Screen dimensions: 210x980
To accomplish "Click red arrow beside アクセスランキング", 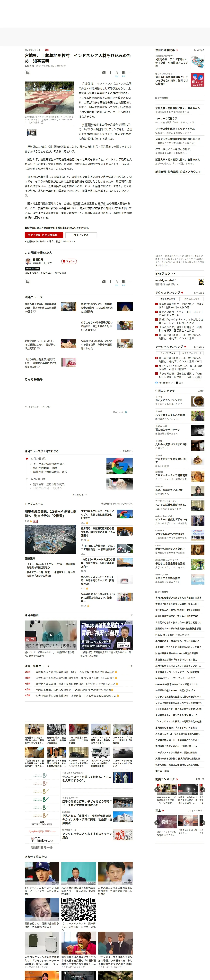I will point(182,293).
